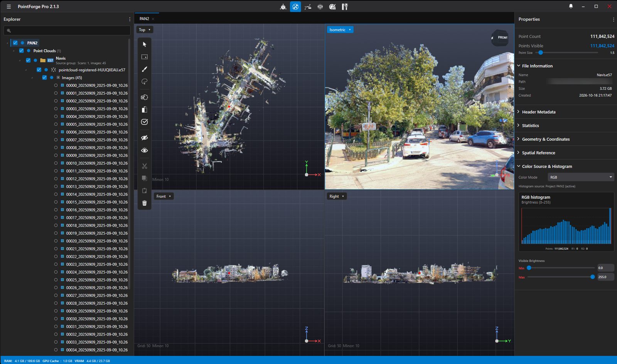This screenshot has height=364, width=617.
Task: Open the color palette tool in top toolbar
Action: pyautogui.click(x=332, y=7)
